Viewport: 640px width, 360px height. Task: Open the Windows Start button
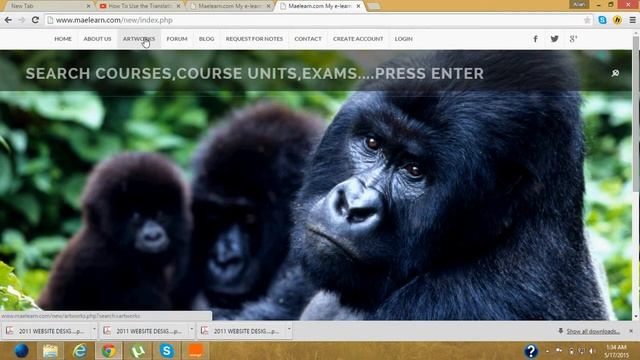(x=22, y=351)
